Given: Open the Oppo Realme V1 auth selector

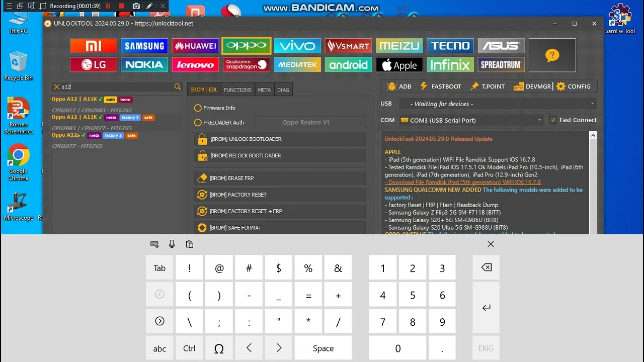Looking at the screenshot, I should coord(309,122).
